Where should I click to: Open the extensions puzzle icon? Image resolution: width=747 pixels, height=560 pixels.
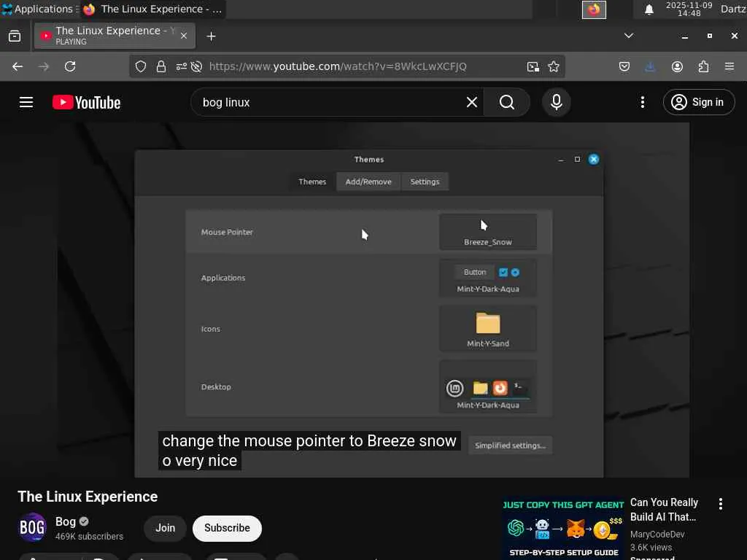tap(703, 66)
